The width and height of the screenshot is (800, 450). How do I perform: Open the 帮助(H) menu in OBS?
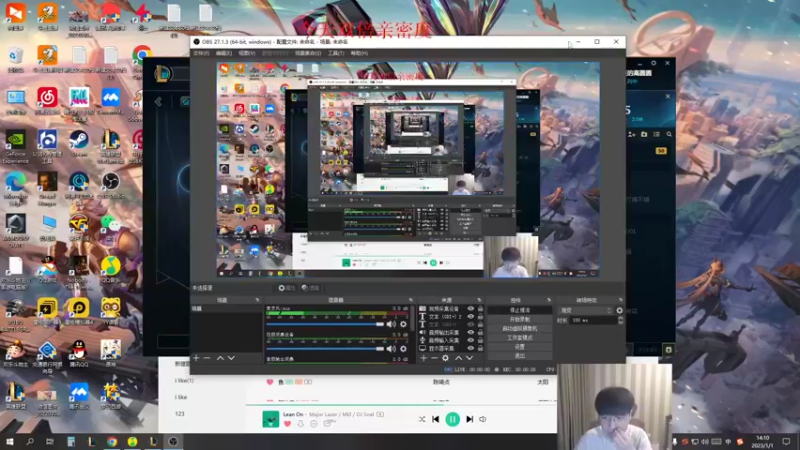point(359,53)
